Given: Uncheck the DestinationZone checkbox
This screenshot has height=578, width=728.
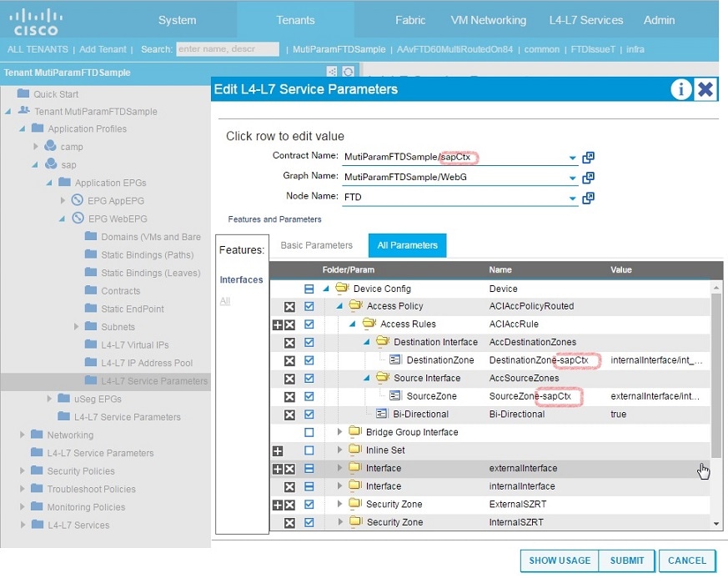Looking at the screenshot, I should click(x=309, y=360).
